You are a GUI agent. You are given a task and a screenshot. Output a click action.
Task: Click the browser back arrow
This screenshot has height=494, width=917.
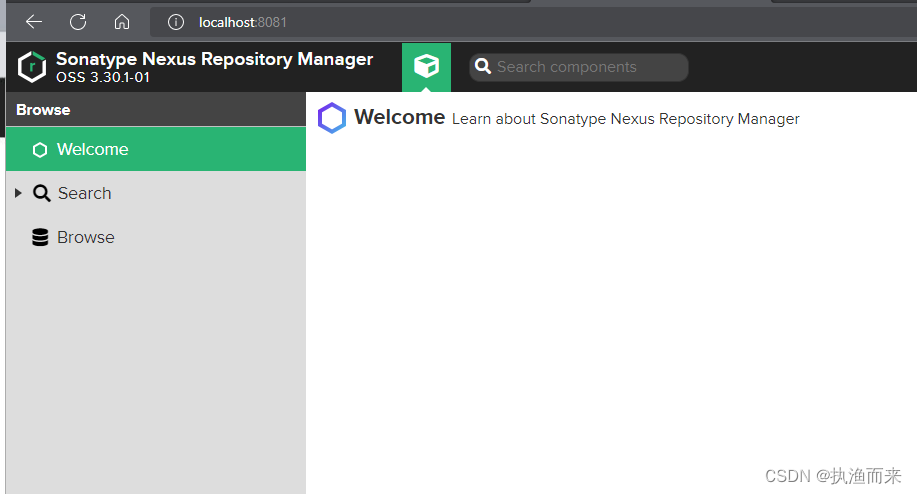pos(34,22)
